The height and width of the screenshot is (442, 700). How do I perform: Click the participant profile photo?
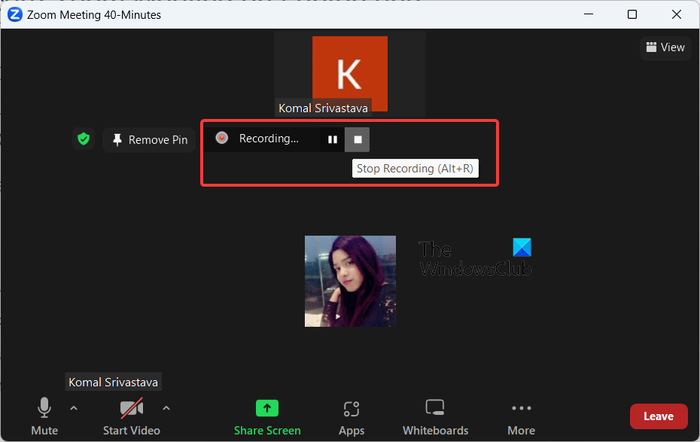point(350,281)
